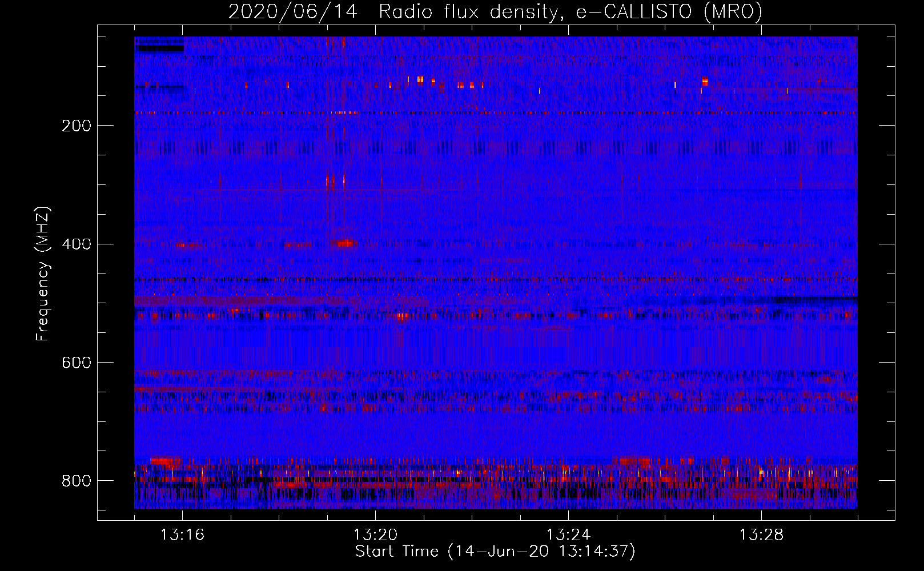Click the 13:24 time tick label
Screen dimensions: 924x571
coord(568,535)
